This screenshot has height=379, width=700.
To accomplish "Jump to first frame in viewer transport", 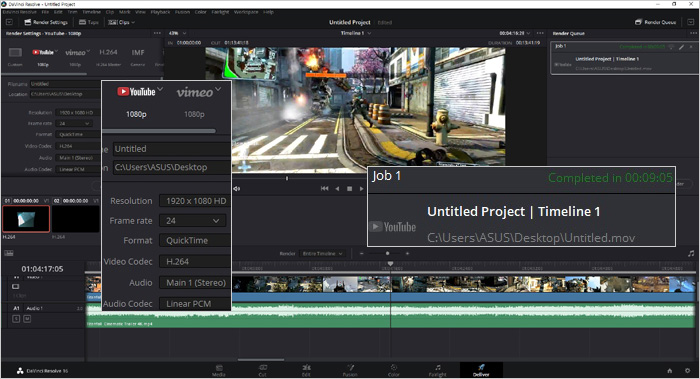I will (325, 189).
